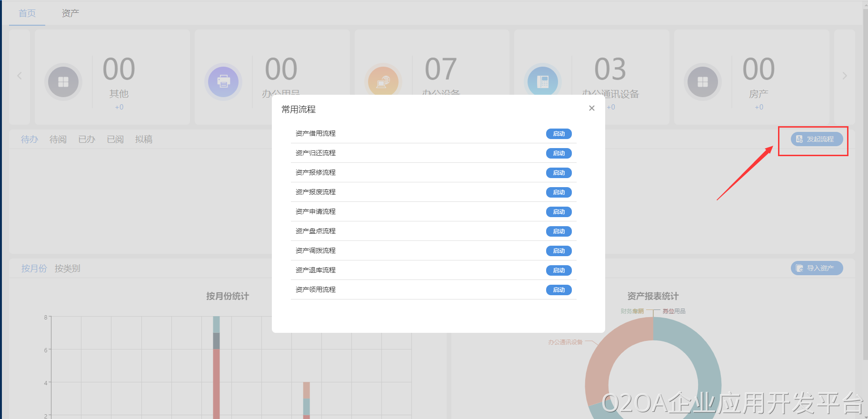Click the 房产 category grid icon

point(703,82)
